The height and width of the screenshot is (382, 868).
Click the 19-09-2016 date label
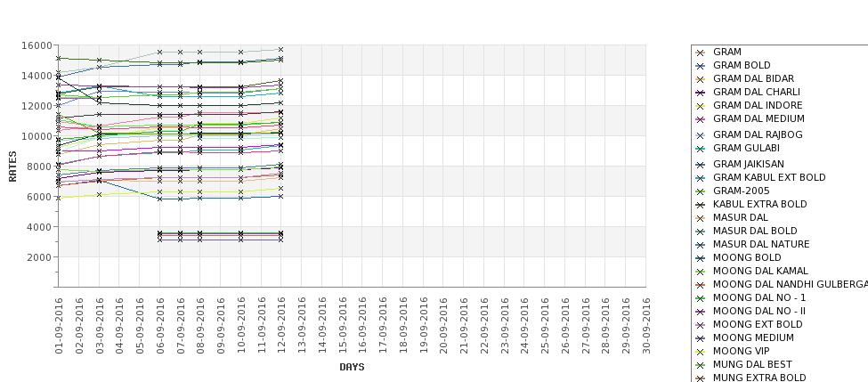coord(423,326)
